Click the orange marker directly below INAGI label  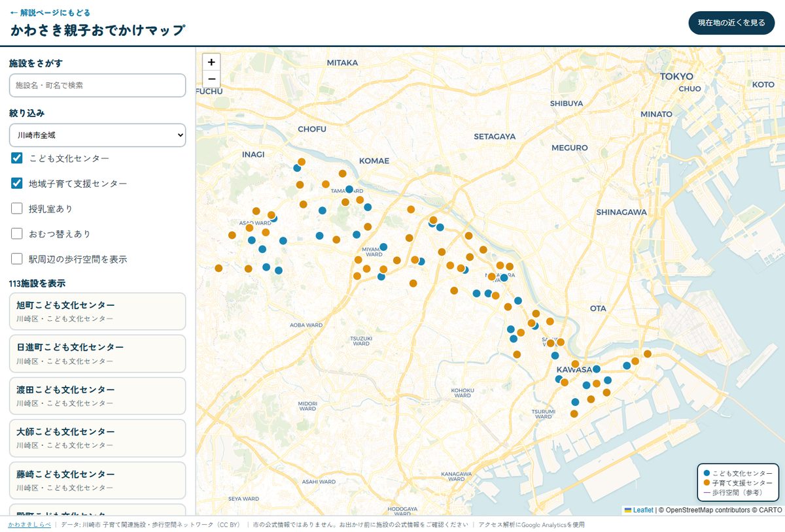[256, 211]
